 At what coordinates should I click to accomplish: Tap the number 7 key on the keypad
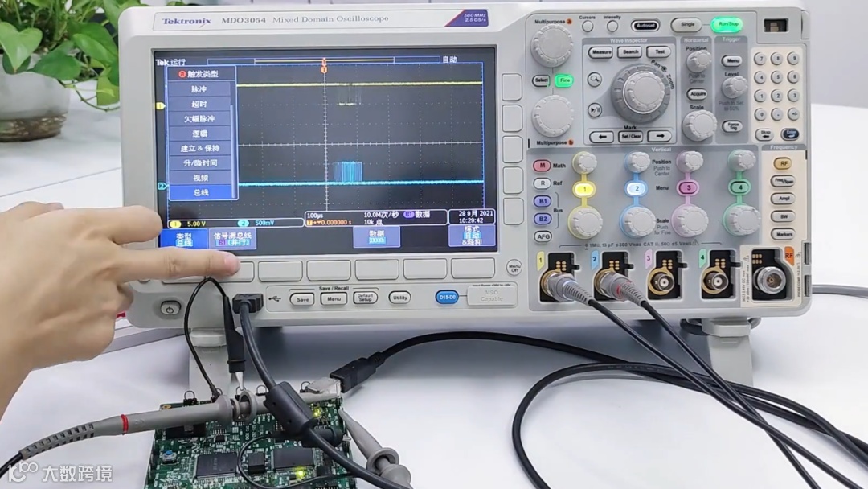pos(761,60)
